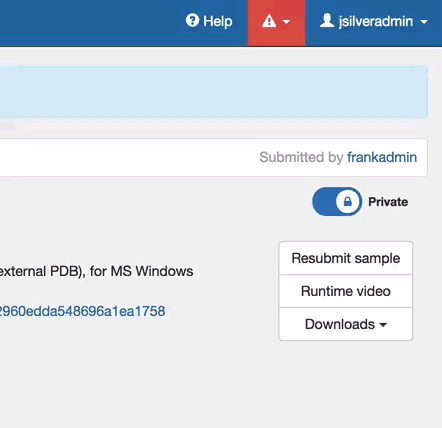Viewport: 442px width, 428px height.
Task: Expand the jsilveradmin dropdown caret
Action: click(424, 22)
